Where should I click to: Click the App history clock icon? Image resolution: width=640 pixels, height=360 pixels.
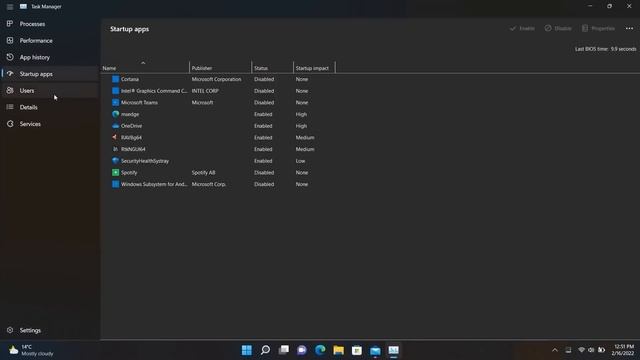click(10, 57)
